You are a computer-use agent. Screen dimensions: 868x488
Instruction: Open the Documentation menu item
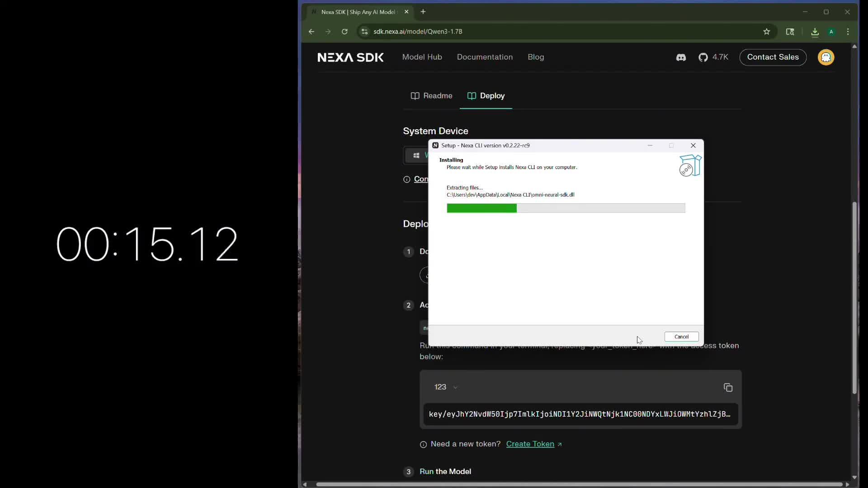485,57
